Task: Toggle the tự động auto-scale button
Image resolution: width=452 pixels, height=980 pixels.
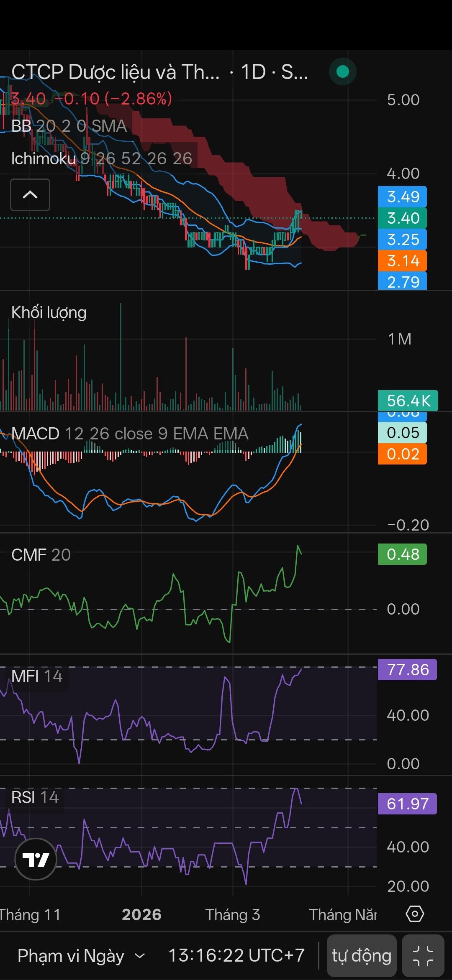Action: pyautogui.click(x=362, y=956)
